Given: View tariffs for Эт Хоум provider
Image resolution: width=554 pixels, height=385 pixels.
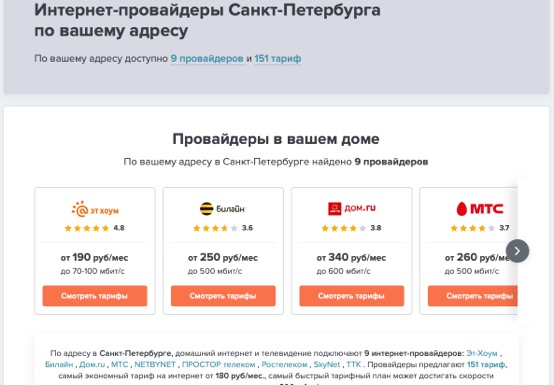Looking at the screenshot, I should click(95, 296).
